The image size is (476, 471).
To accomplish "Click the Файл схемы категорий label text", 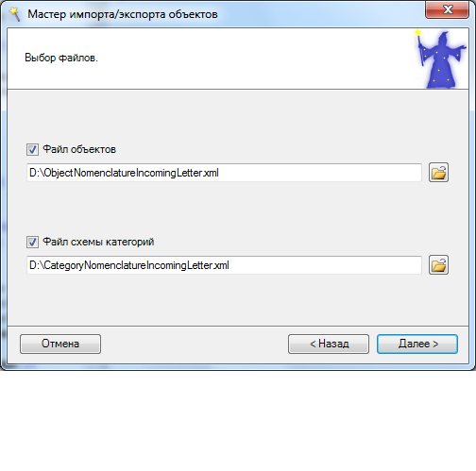I will pos(98,242).
